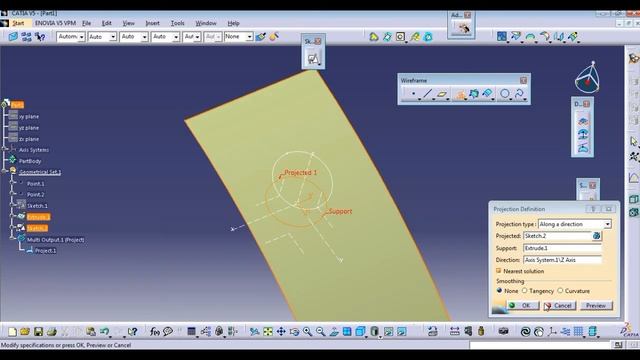Open the Start menu
The width and height of the screenshot is (640, 360).
[18, 23]
